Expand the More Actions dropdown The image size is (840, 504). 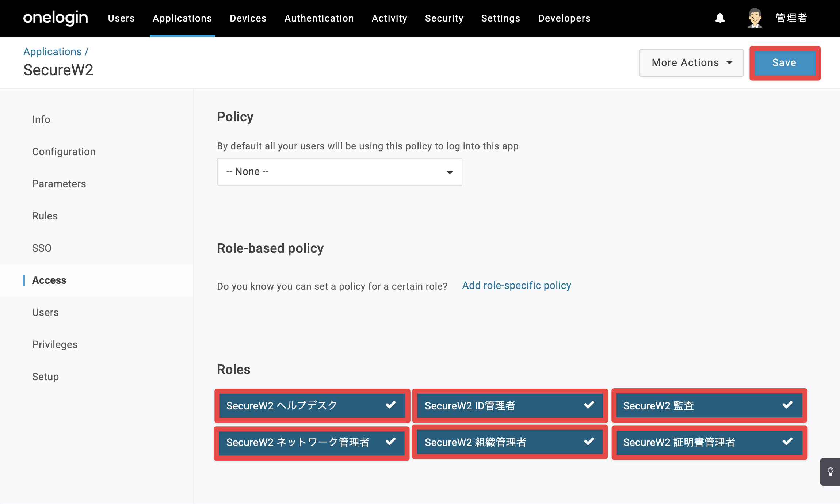click(691, 63)
